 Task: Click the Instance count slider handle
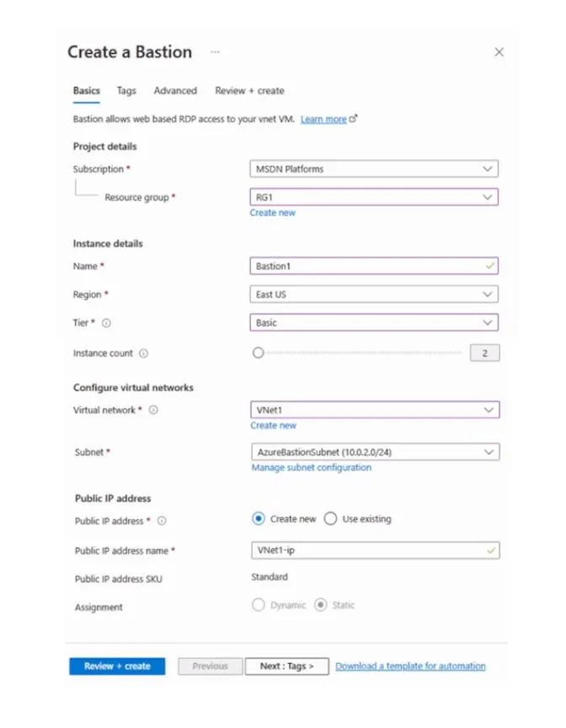(x=259, y=353)
